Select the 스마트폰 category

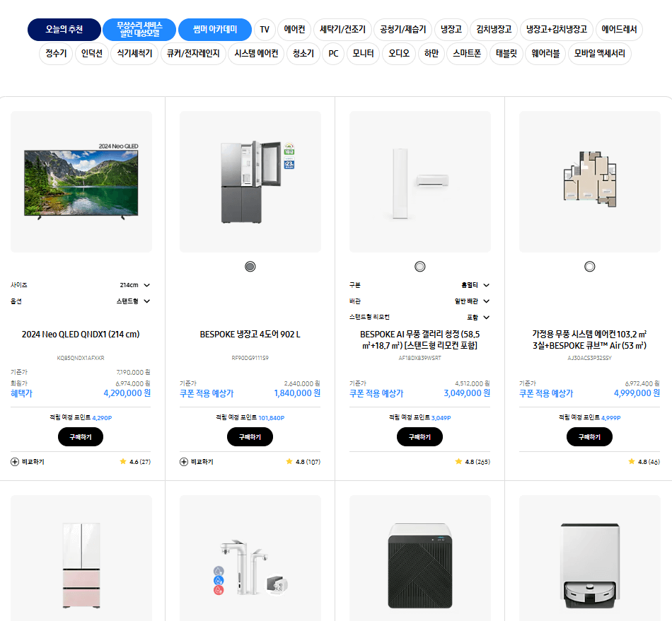pyautogui.click(x=467, y=54)
